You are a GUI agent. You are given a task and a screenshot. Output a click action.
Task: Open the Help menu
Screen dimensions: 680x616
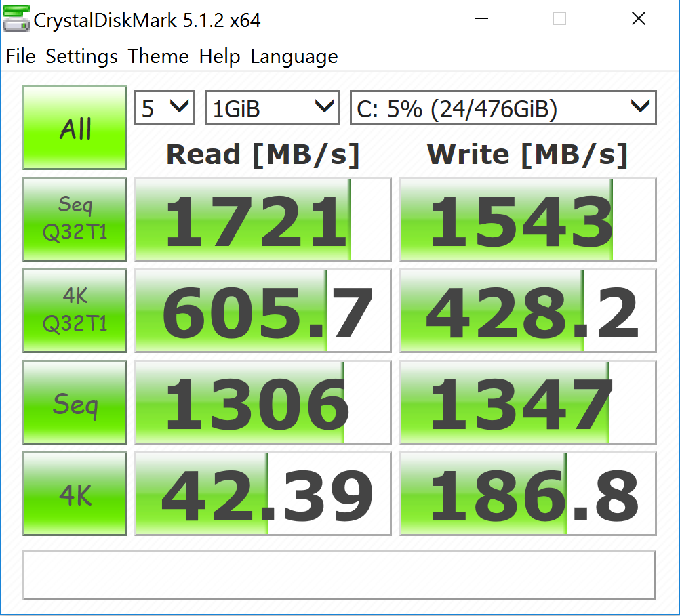point(220,56)
